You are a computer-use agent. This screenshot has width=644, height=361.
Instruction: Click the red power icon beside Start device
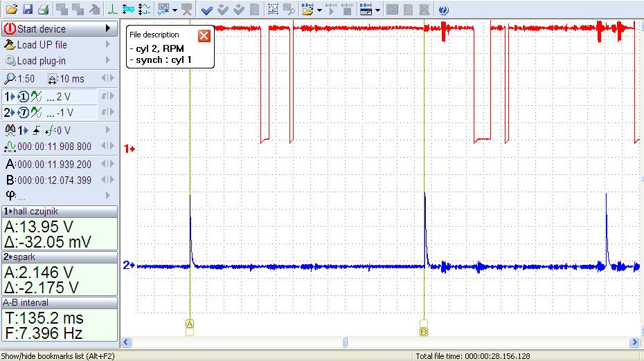click(10, 29)
